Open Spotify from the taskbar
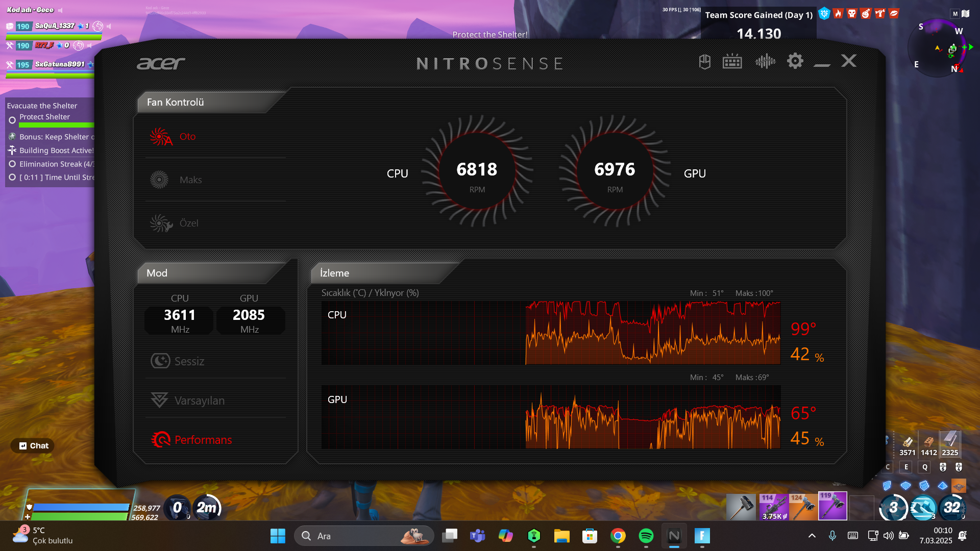 click(x=646, y=536)
